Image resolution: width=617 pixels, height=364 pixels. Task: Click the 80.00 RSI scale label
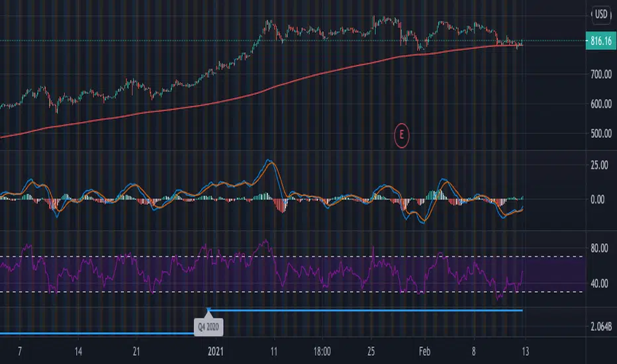pyautogui.click(x=599, y=248)
